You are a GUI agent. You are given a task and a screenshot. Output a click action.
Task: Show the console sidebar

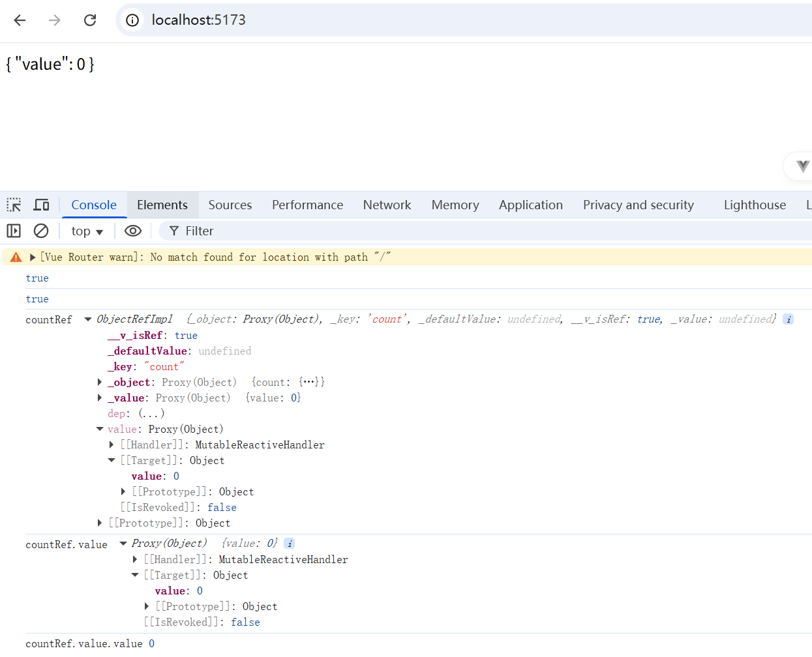click(14, 231)
